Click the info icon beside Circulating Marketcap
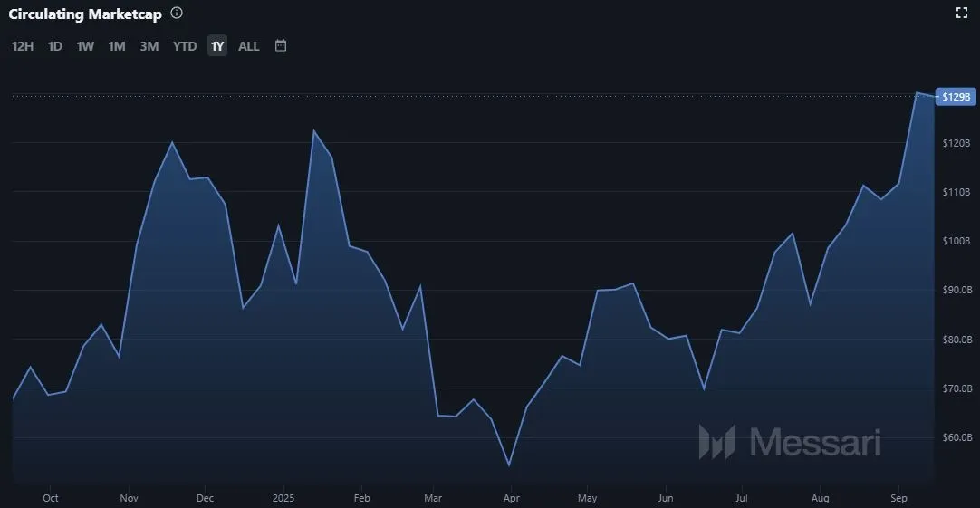The height and width of the screenshot is (508, 980). tap(177, 13)
